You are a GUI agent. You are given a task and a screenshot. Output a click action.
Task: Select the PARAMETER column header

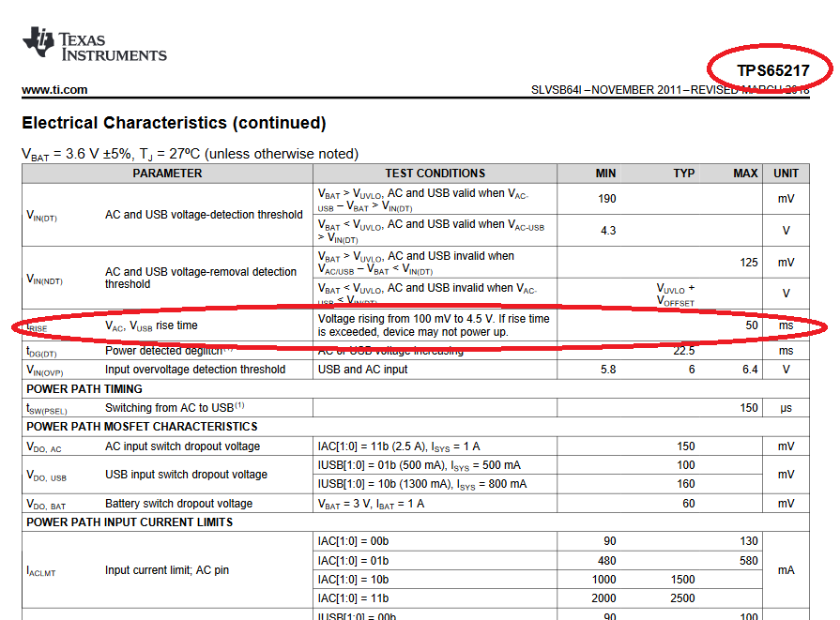click(x=167, y=174)
